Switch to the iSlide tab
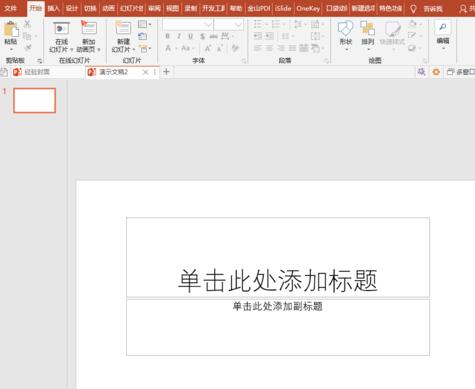Screen dimensions: 475x389 click(x=283, y=8)
